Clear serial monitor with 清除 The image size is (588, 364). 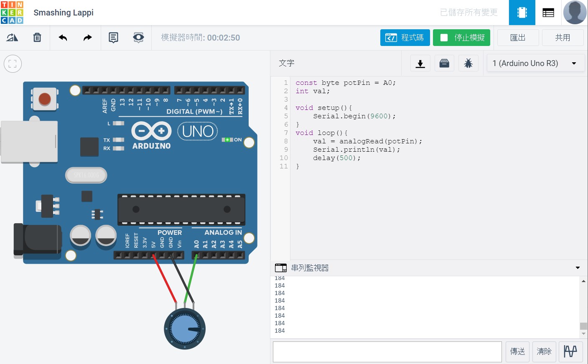point(544,351)
